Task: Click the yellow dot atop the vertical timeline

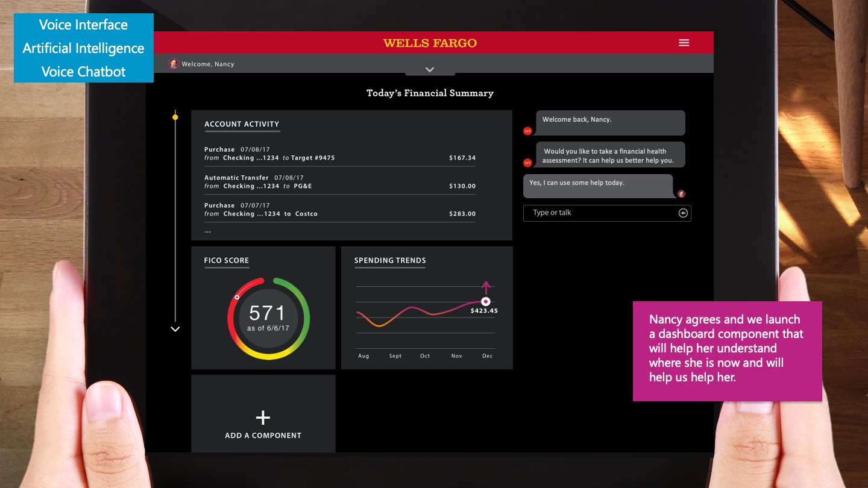Action: tap(175, 117)
